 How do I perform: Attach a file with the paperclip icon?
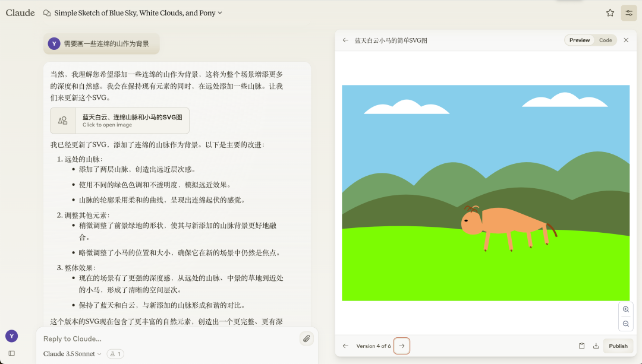[307, 338]
